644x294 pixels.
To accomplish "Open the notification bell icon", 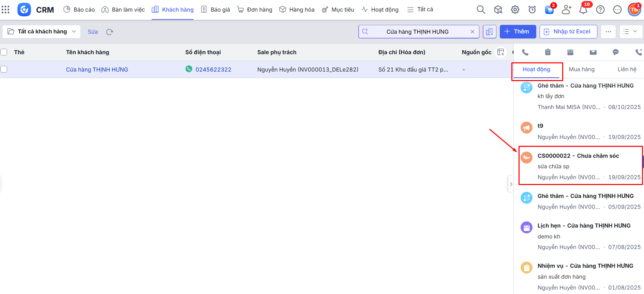I will point(583,10).
